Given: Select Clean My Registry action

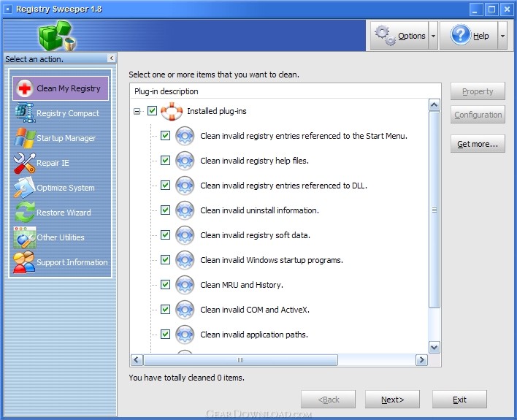Looking at the screenshot, I should click(x=61, y=88).
